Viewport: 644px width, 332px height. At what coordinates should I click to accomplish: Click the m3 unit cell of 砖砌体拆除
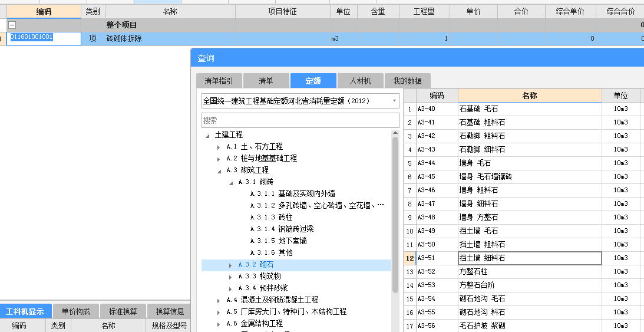coord(344,38)
